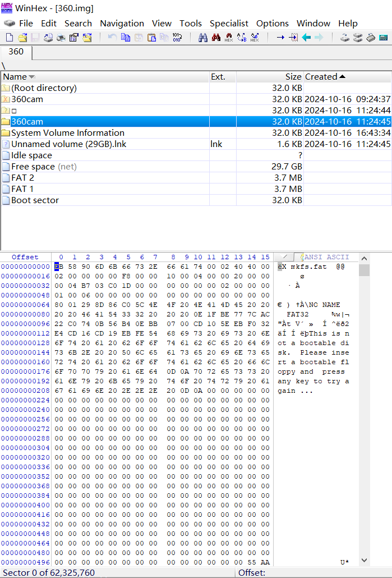Click the hex view scroll up arrow
Screen dimensions: 392x578
364,258
